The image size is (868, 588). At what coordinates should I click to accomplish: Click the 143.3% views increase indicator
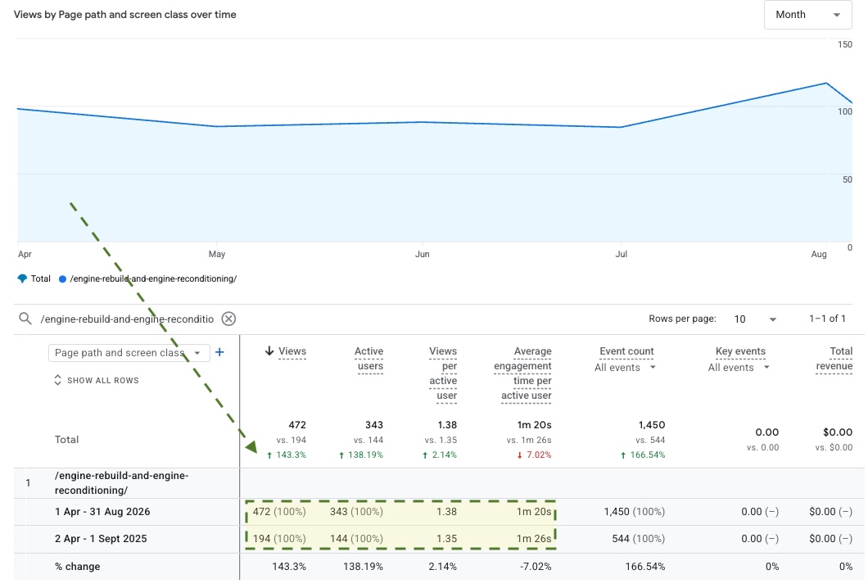pos(287,455)
